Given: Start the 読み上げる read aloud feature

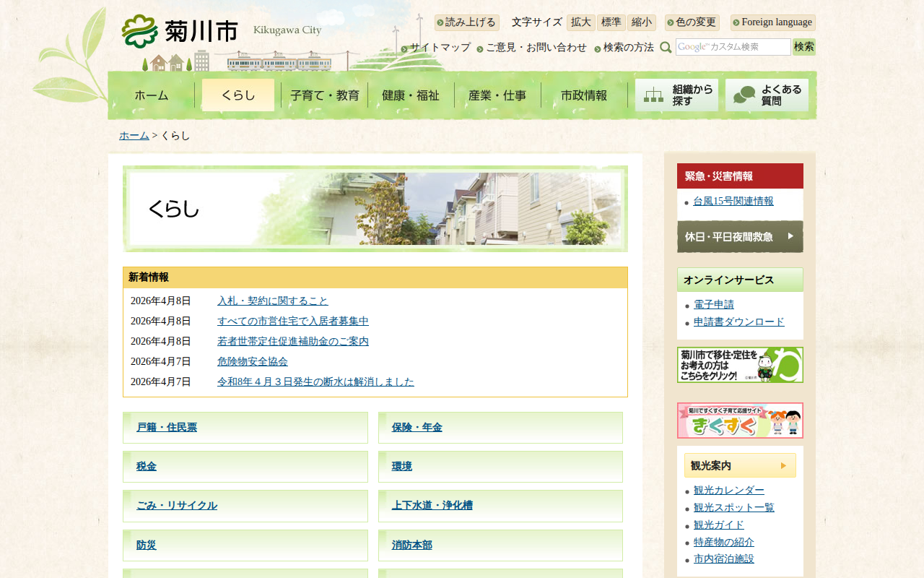Looking at the screenshot, I should click(467, 22).
